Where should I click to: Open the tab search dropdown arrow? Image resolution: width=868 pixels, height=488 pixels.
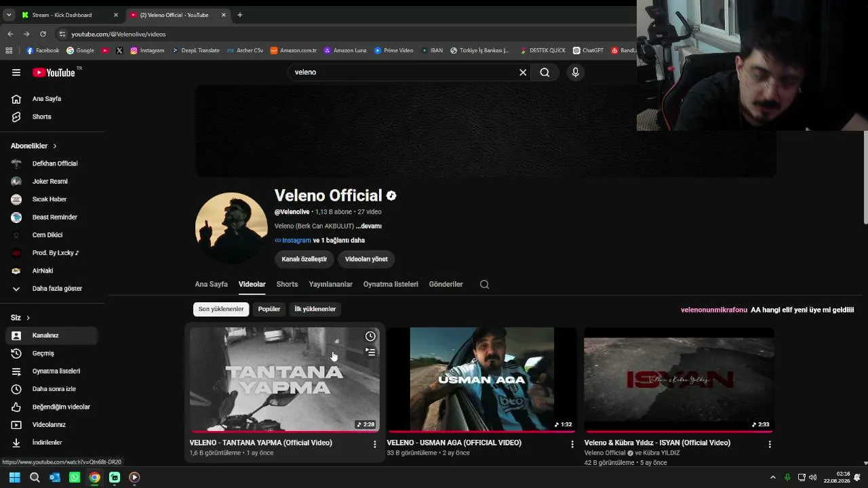pos(9,15)
